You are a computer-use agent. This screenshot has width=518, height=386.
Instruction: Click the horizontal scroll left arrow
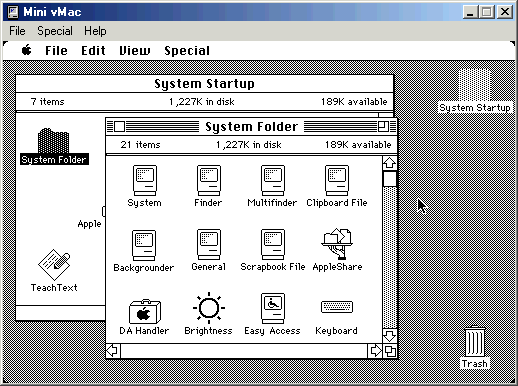113,351
